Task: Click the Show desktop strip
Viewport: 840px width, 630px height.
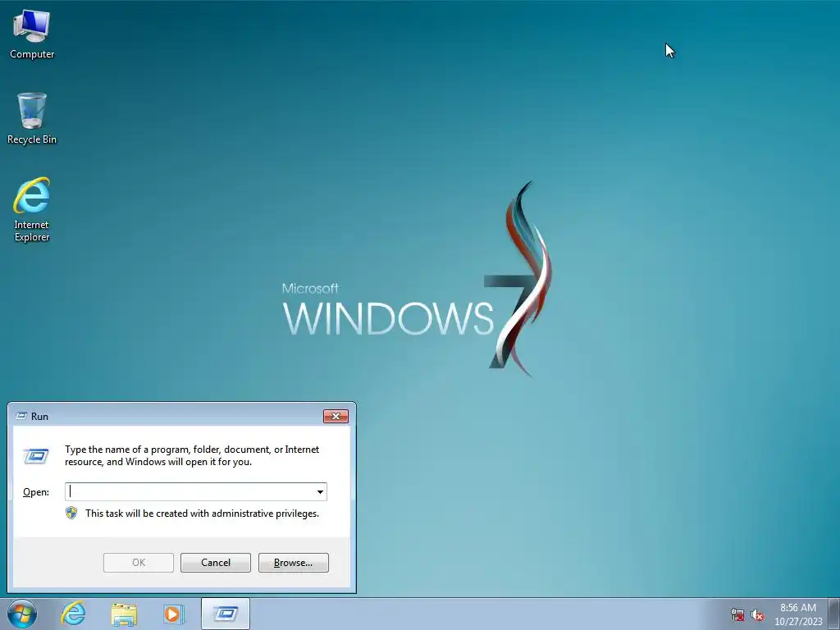Action: (x=834, y=614)
